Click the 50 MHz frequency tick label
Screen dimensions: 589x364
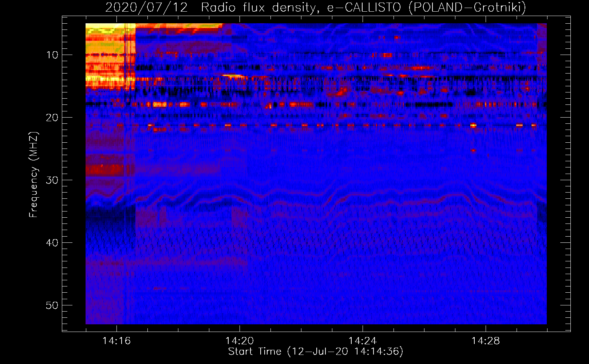[52, 305]
